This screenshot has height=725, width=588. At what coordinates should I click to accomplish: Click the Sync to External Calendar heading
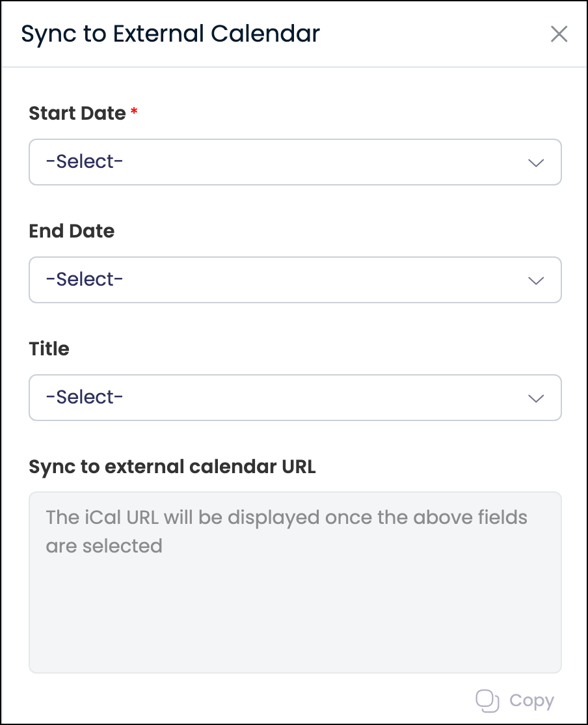pyautogui.click(x=170, y=34)
